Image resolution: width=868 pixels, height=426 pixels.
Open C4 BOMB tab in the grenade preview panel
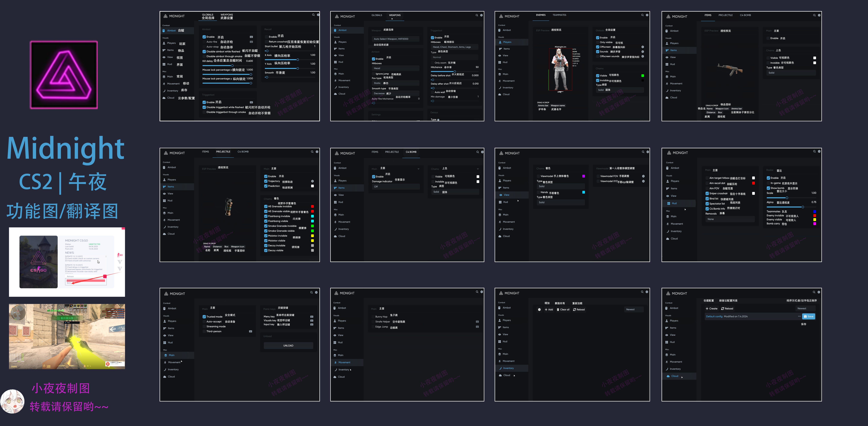coord(243,152)
